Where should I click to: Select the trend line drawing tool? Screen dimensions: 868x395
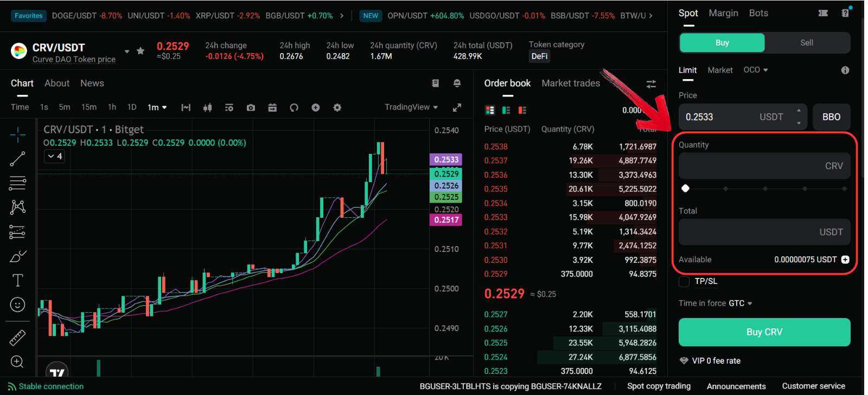[17, 159]
